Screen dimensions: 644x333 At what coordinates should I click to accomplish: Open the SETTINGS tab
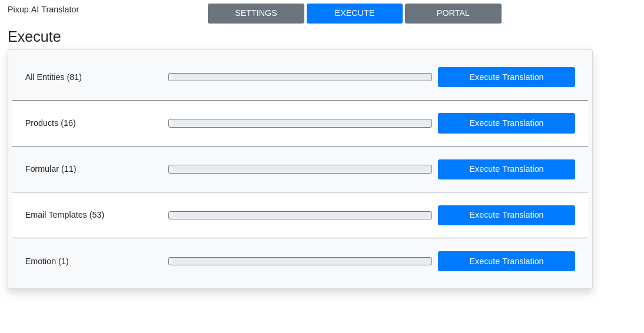(x=255, y=13)
